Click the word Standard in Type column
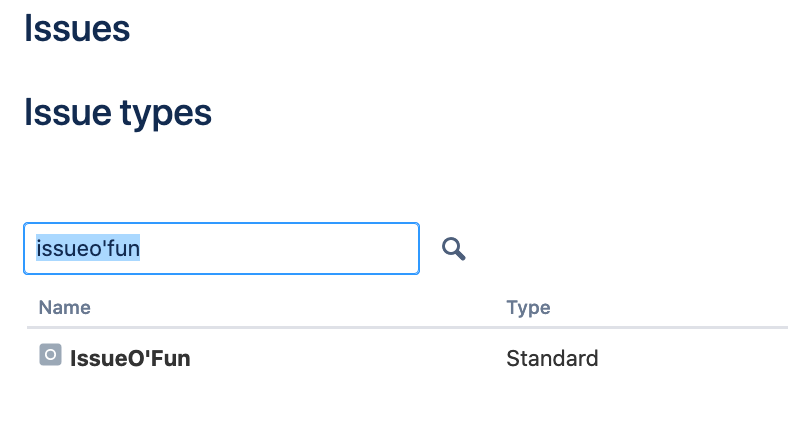 tap(552, 359)
